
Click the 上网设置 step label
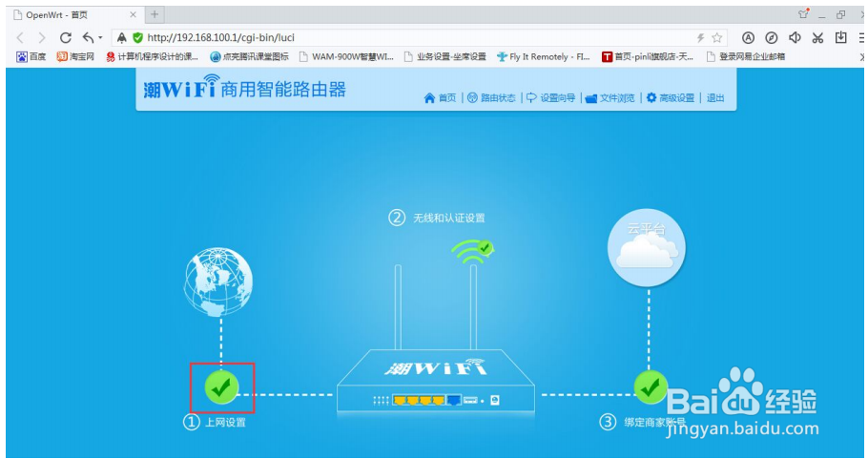point(225,423)
